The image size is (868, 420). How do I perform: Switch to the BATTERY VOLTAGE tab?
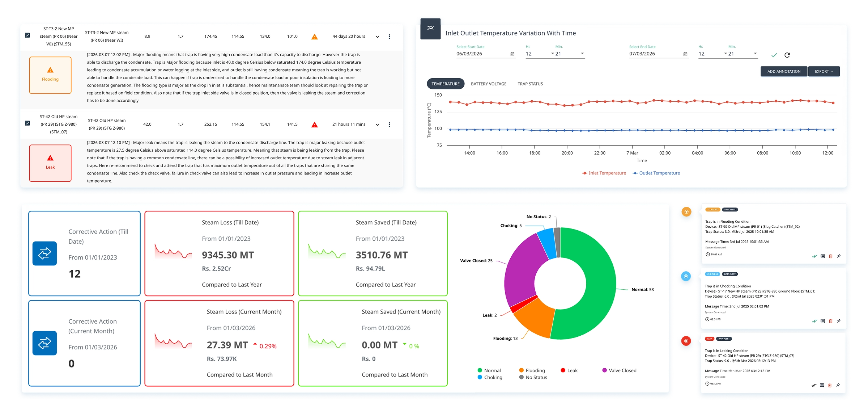click(488, 84)
